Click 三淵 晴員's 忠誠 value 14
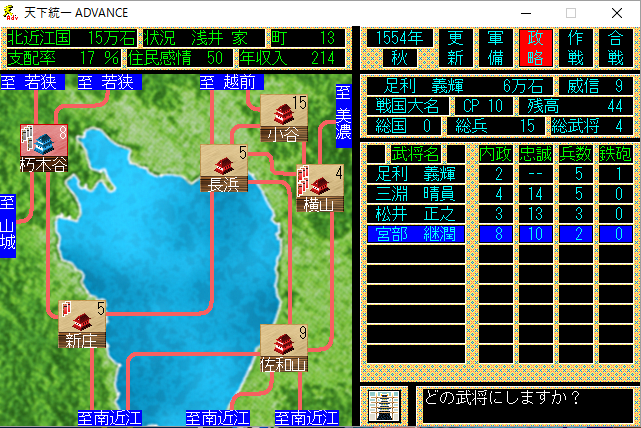The height and width of the screenshot is (428, 641). pos(536,194)
